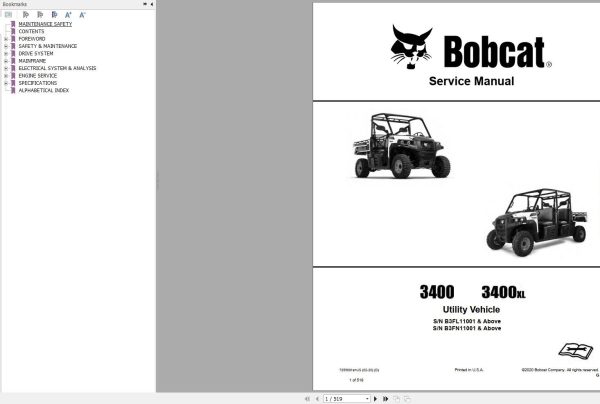600x404 pixels.
Task: Expand the current bookmark icon
Action: point(26,15)
